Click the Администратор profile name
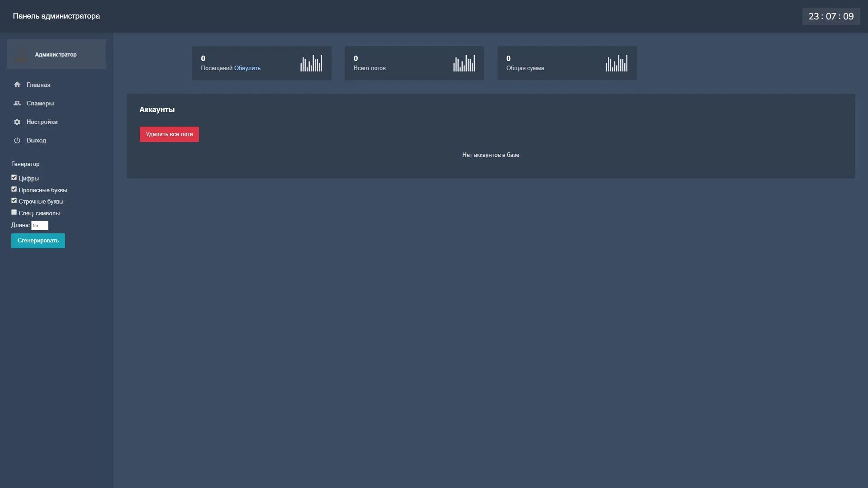Screen dimensions: 868x488 (56, 55)
